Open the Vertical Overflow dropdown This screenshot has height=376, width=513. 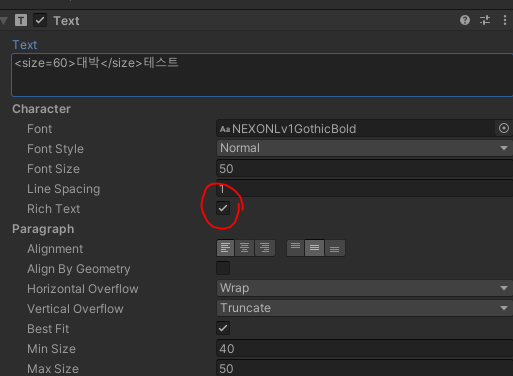tap(365, 308)
